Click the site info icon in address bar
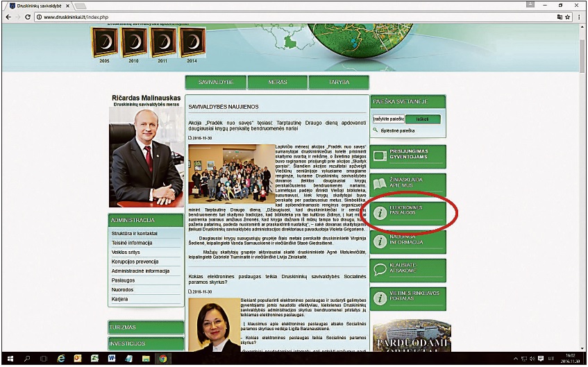 point(39,17)
